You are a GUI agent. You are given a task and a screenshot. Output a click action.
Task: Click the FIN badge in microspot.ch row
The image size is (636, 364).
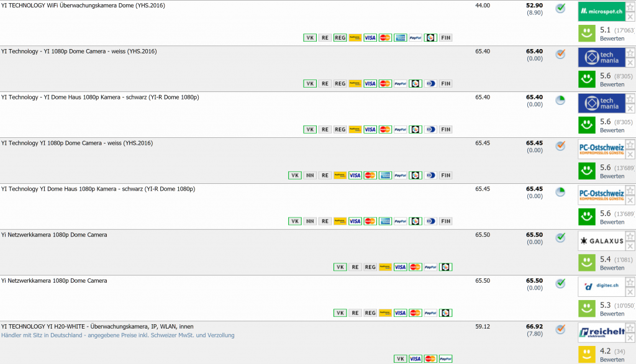tap(445, 38)
